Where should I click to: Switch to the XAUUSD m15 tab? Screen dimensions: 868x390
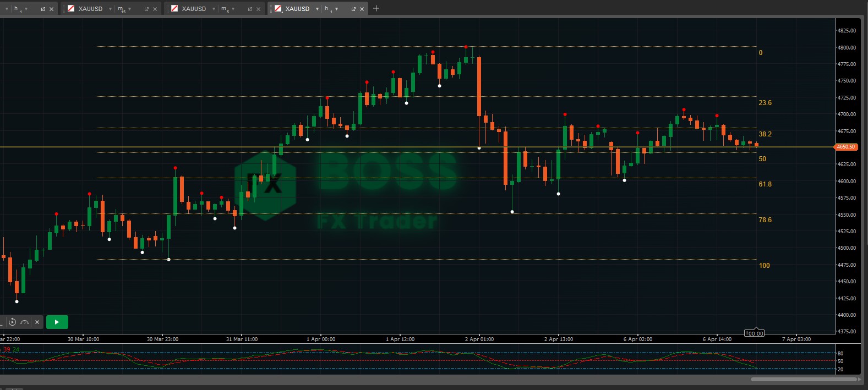tap(90, 9)
